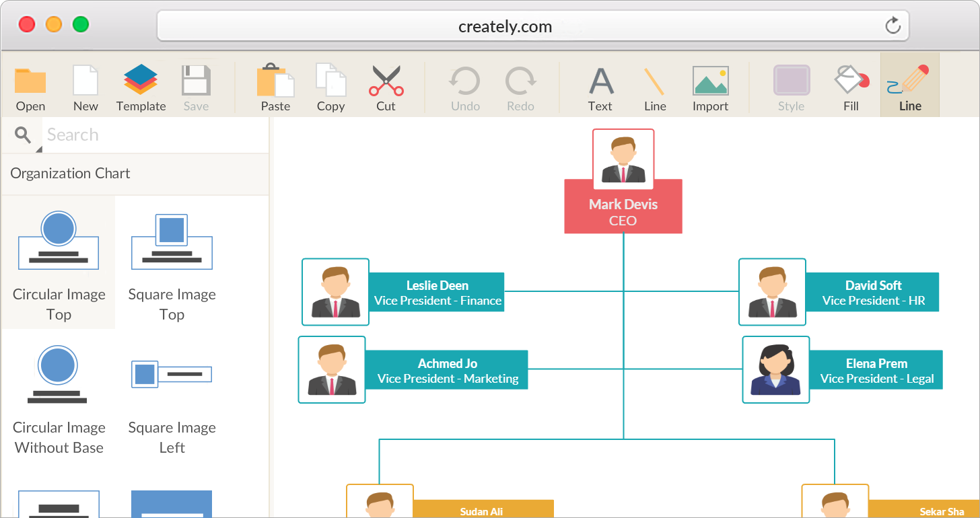The width and height of the screenshot is (980, 518).
Task: Pick the Square Image Top shape
Action: tap(172, 262)
